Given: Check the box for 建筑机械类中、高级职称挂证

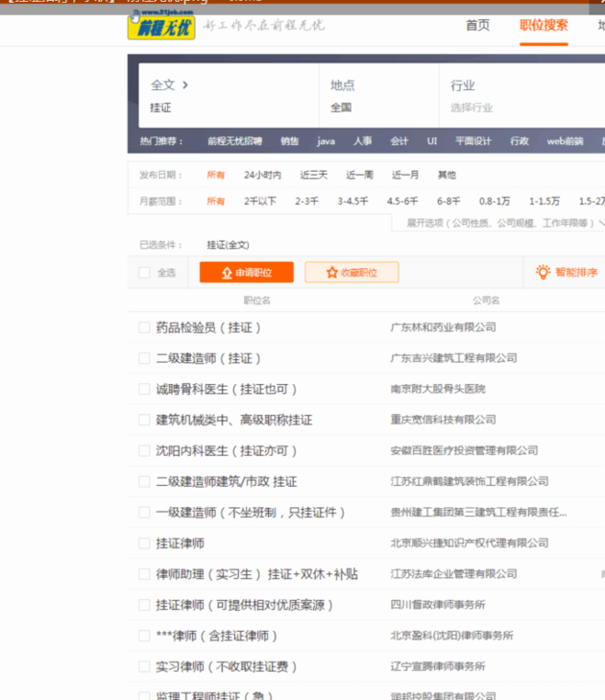Looking at the screenshot, I should coord(144,420).
